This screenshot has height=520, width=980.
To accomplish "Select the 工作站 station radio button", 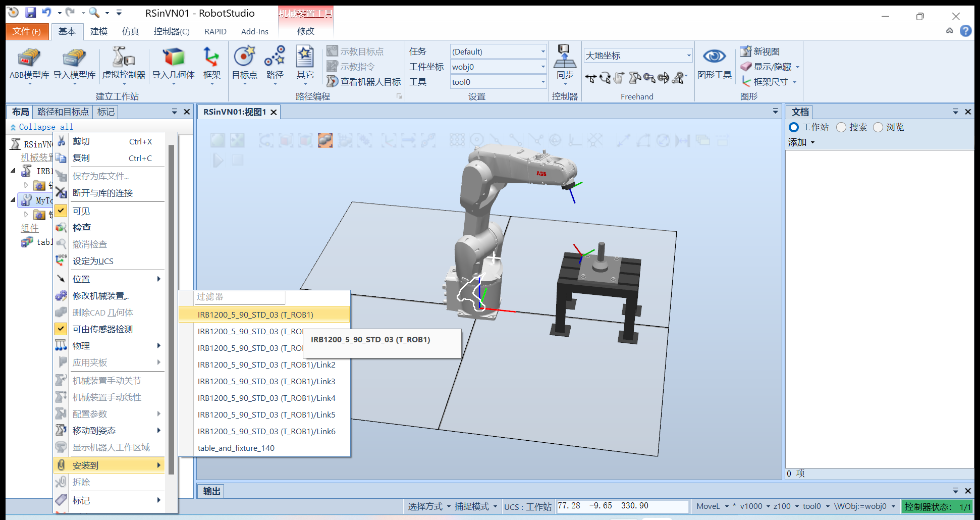I will tap(794, 127).
